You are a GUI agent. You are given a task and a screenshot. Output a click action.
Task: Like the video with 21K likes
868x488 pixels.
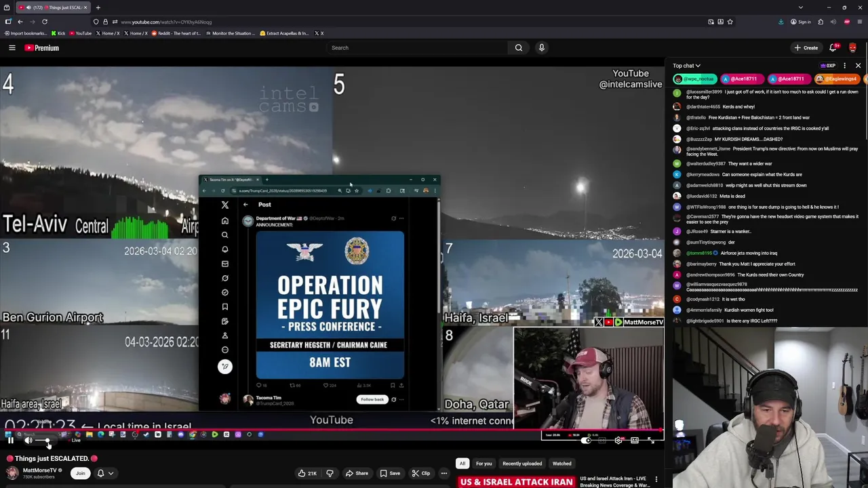pyautogui.click(x=307, y=473)
